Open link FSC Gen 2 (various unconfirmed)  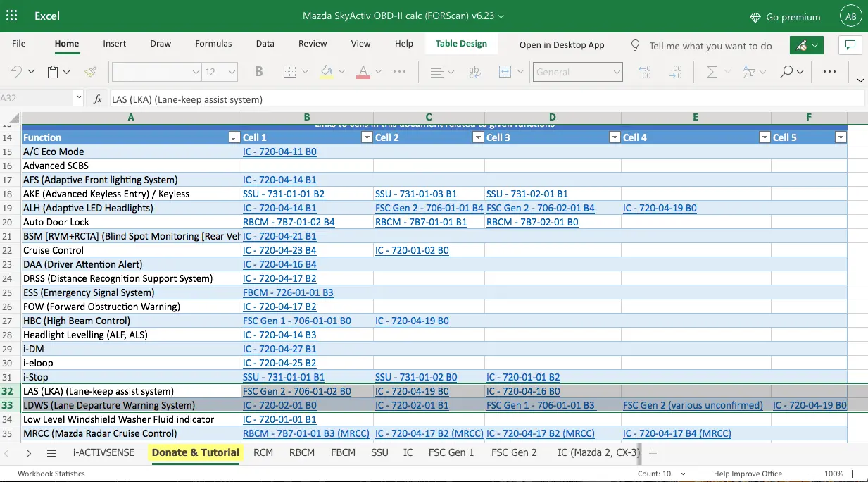(693, 405)
